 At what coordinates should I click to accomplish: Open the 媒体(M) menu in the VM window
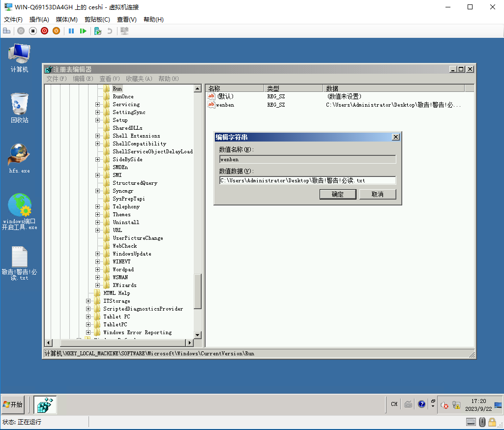click(66, 20)
